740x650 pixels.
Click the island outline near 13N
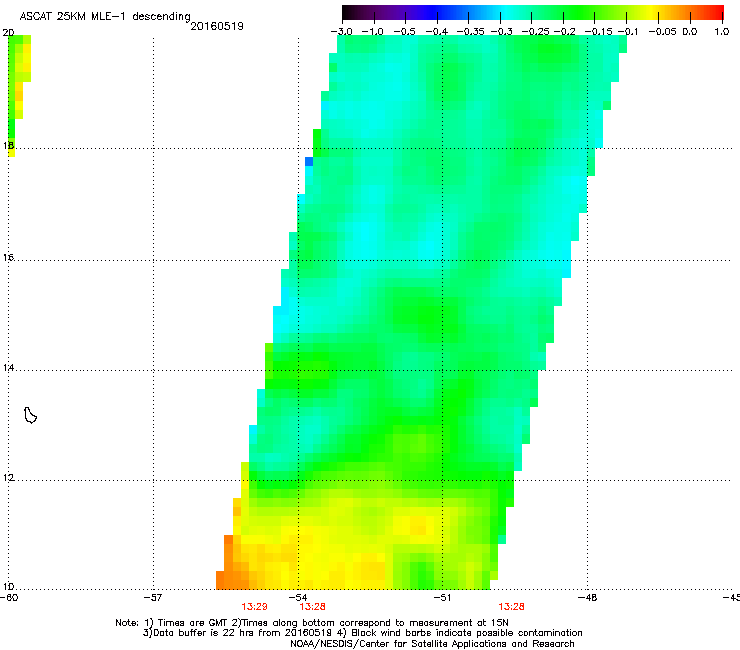30,415
